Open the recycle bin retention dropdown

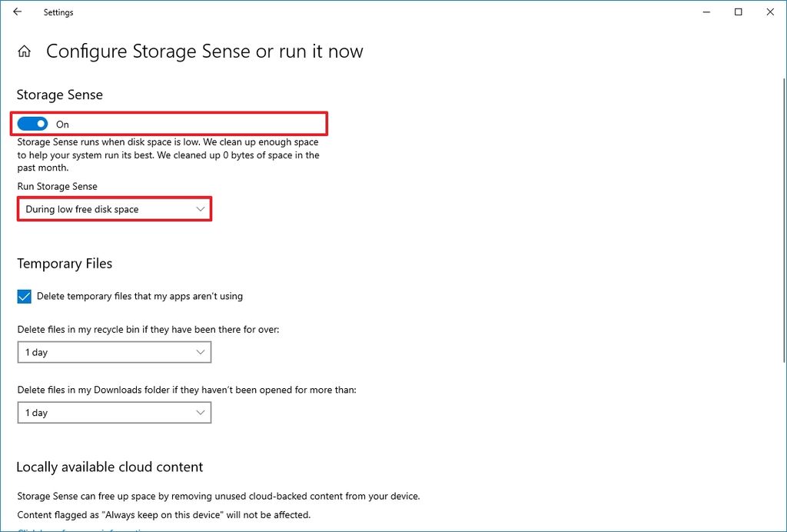point(115,352)
